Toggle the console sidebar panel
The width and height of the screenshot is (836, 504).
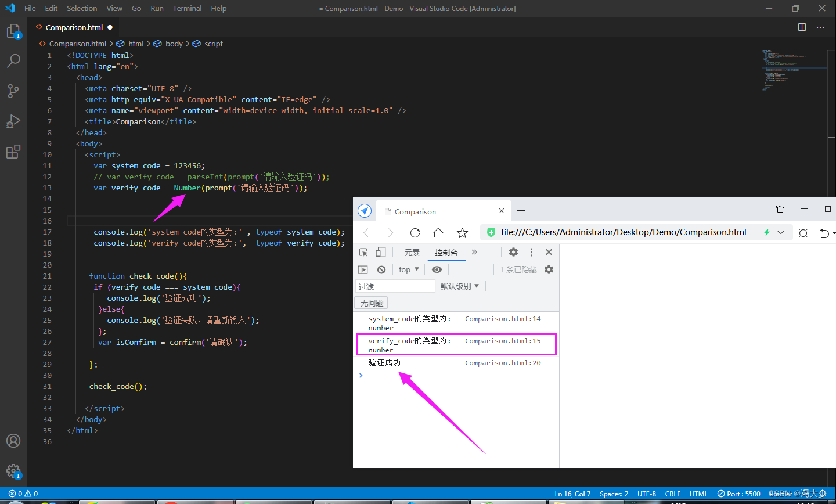363,269
